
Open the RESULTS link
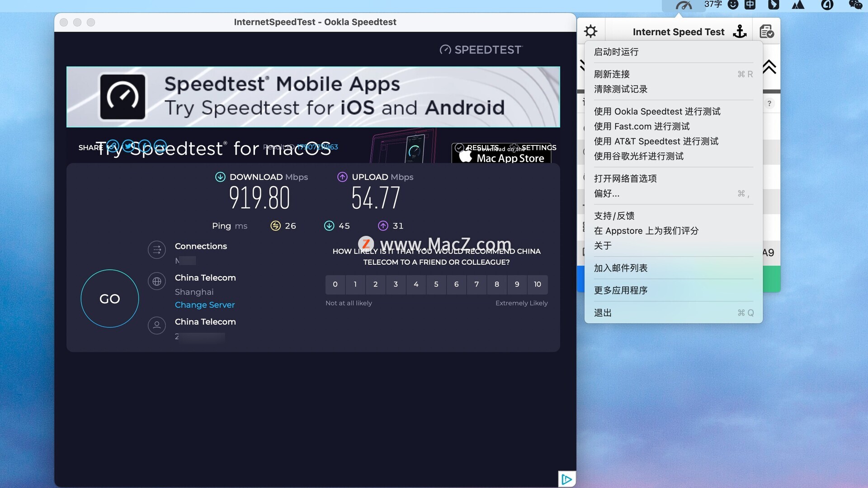pos(477,148)
